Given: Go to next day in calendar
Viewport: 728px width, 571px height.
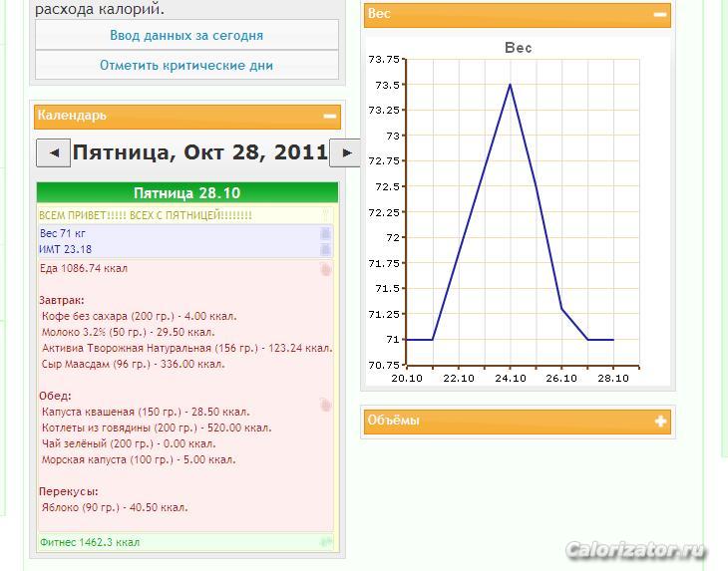Looking at the screenshot, I should click(345, 153).
